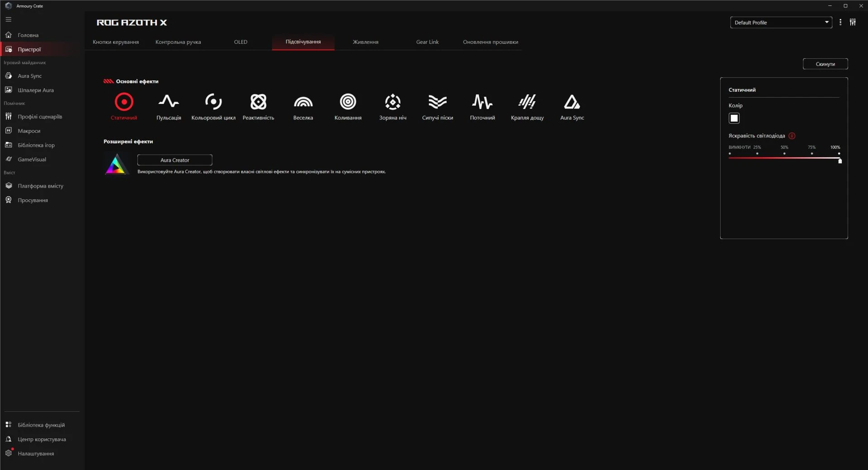Click the Розширені ефекти heading
868x470 pixels.
click(x=128, y=141)
